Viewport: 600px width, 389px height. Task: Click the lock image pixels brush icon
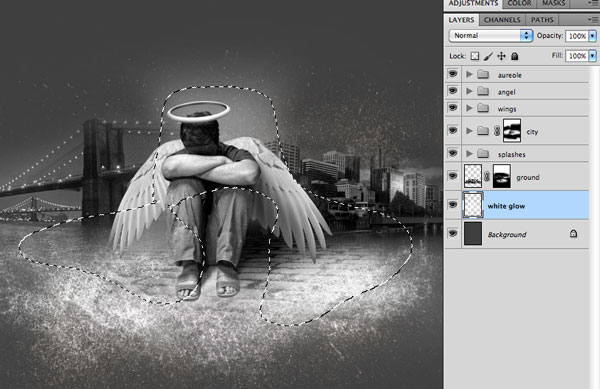pyautogui.click(x=488, y=56)
